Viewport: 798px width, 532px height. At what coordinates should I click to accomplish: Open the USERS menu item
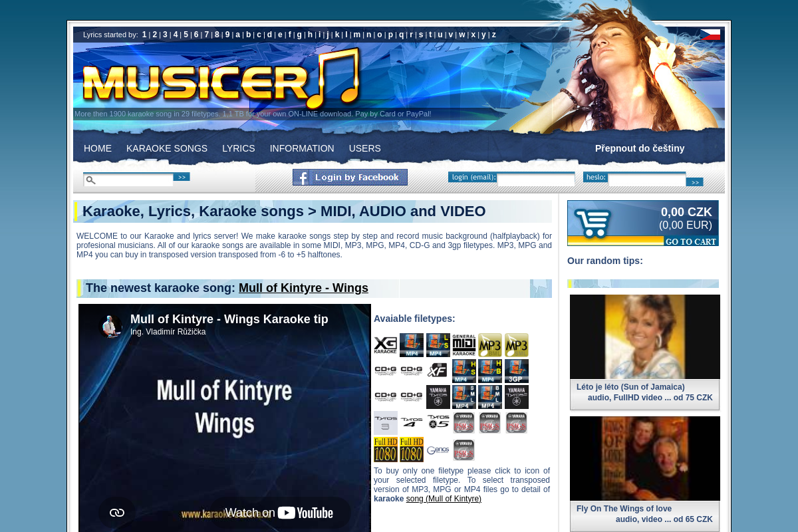click(x=365, y=148)
